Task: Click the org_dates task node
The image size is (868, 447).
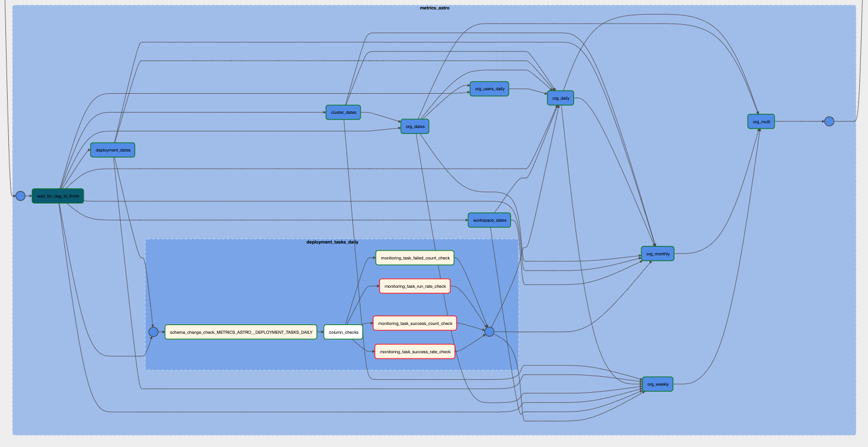Action: (415, 126)
